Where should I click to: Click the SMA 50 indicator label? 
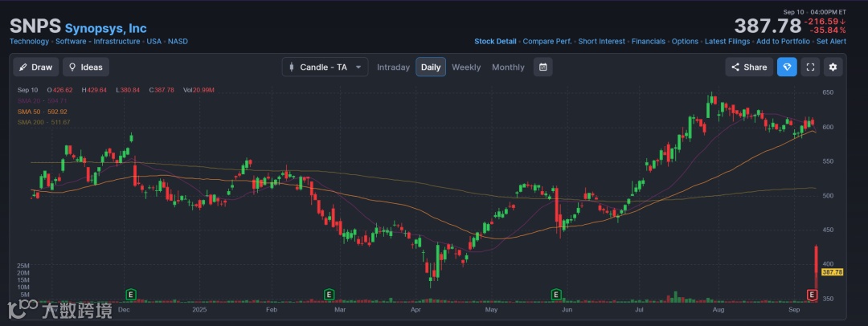[x=42, y=112]
